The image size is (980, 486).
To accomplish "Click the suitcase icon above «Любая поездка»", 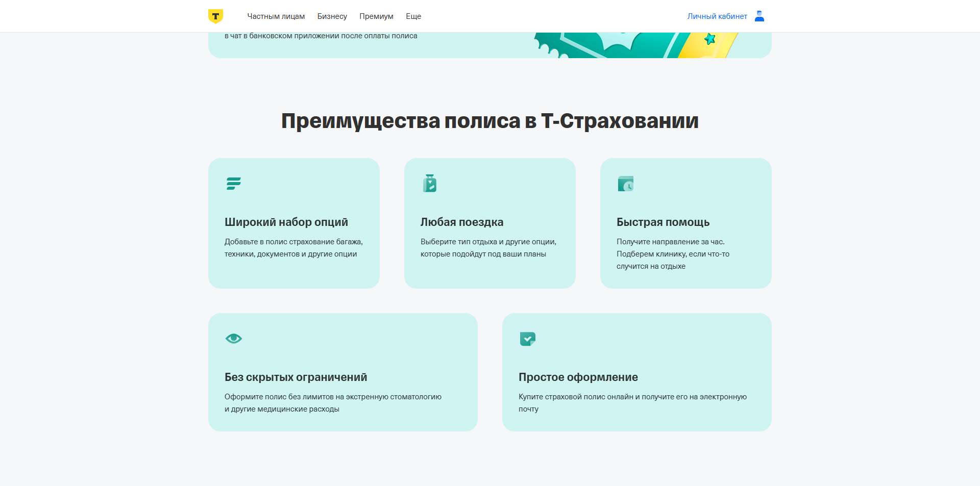I will click(x=430, y=184).
